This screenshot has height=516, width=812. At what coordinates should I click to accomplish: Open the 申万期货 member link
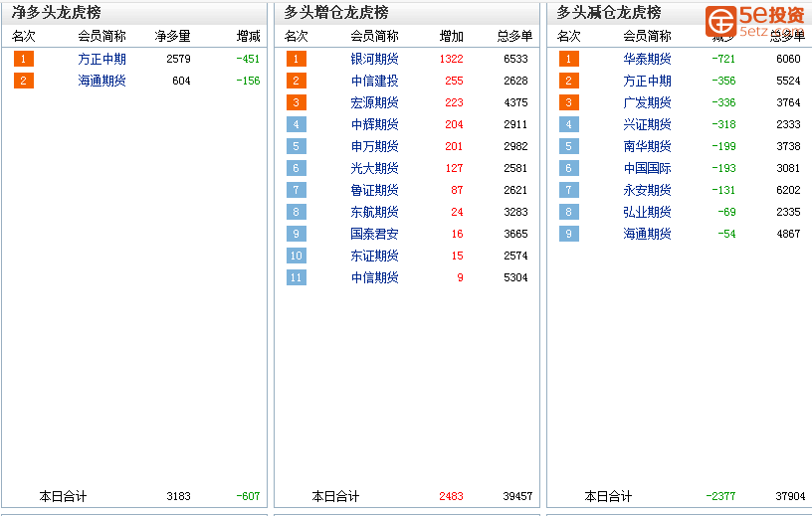[x=374, y=146]
